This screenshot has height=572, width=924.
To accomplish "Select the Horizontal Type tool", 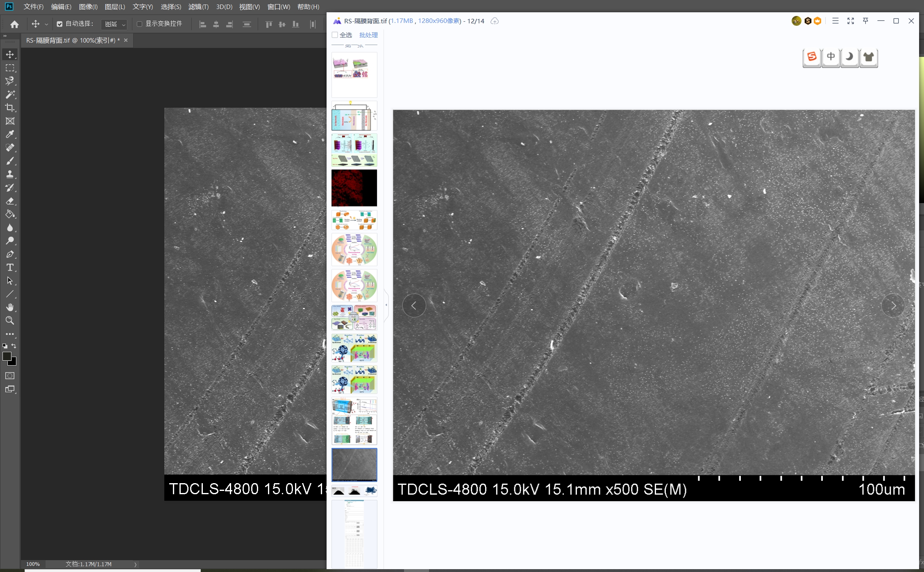I will click(x=10, y=268).
